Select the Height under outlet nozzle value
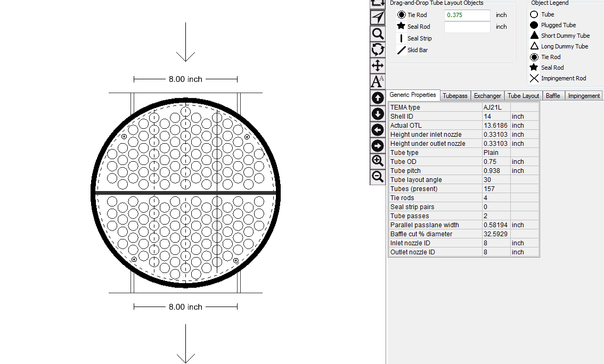This screenshot has width=604, height=364. 496,144
